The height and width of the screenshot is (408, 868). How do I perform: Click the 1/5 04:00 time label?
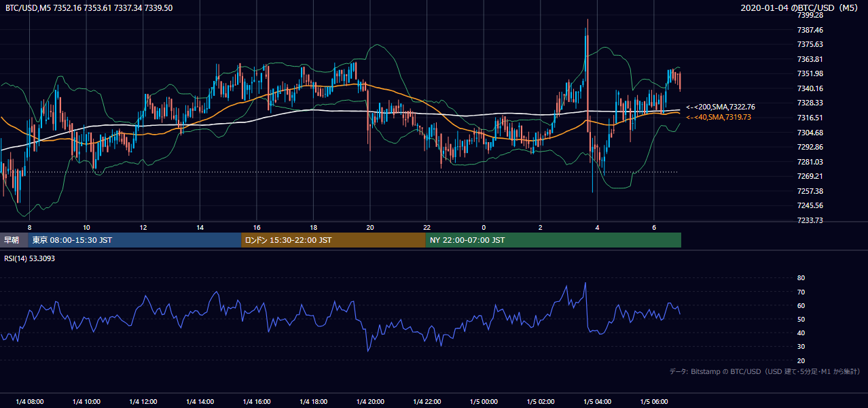[597, 402]
